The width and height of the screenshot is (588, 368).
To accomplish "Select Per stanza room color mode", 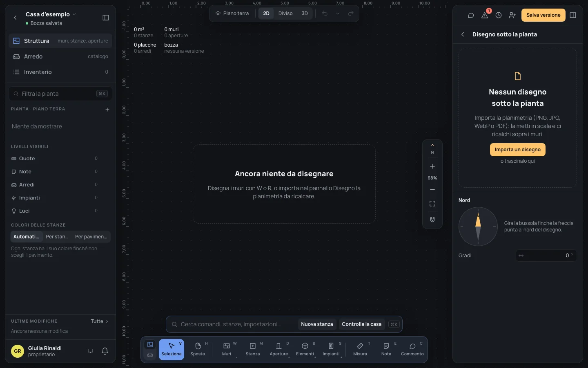I will point(57,237).
